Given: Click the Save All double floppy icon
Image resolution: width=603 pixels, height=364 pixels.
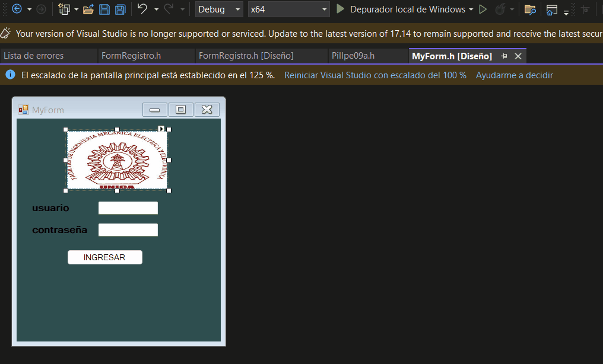Looking at the screenshot, I should point(120,9).
